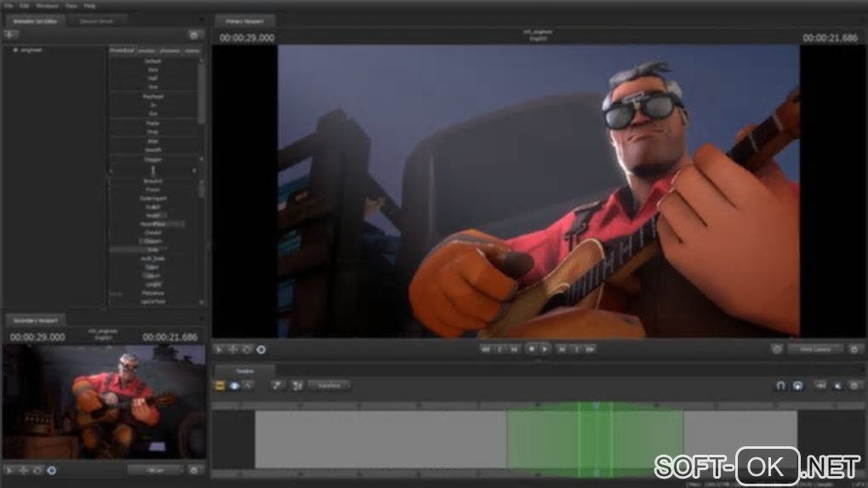Select the emotion presets tab
Viewport: 868px width, 488px height.
(147, 50)
